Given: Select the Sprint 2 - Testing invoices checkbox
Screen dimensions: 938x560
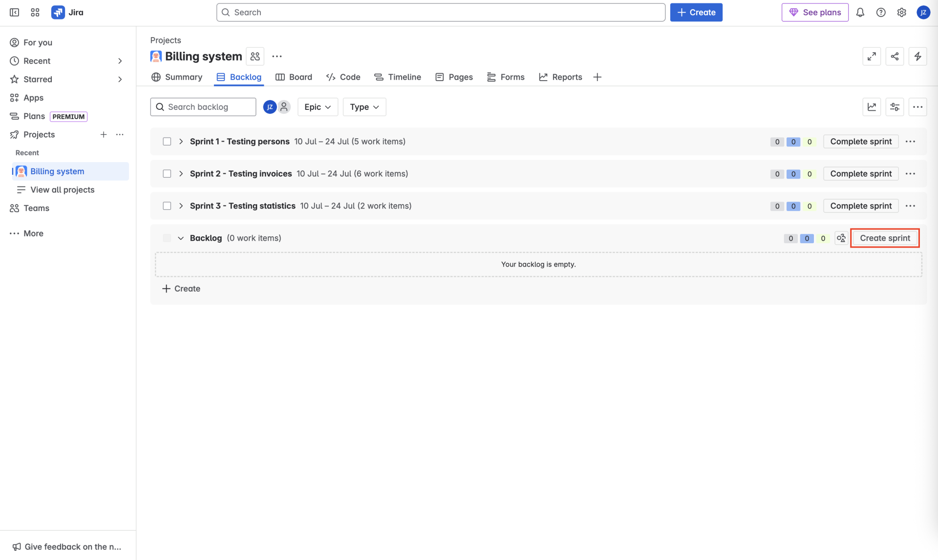Looking at the screenshot, I should [167, 174].
